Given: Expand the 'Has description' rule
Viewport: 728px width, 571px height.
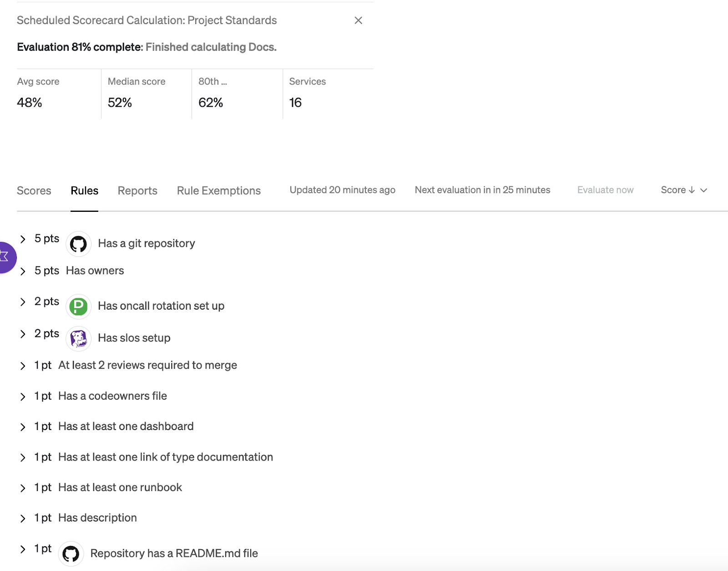Looking at the screenshot, I should (x=23, y=519).
